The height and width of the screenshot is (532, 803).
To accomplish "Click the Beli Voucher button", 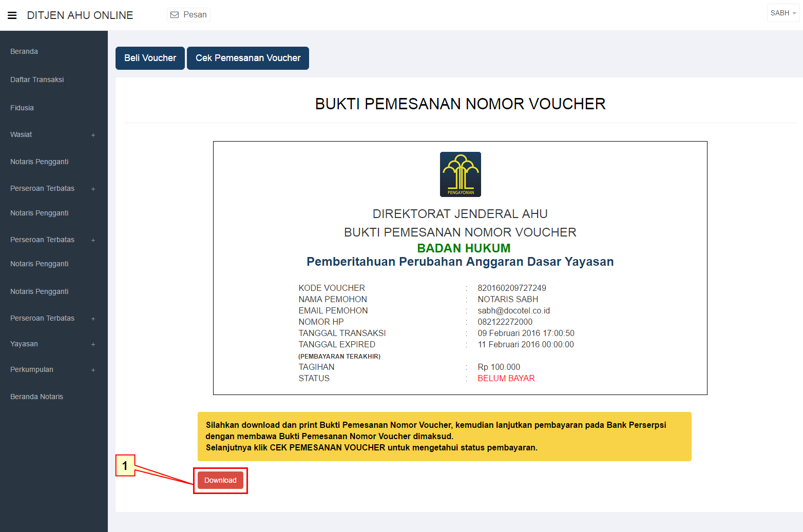I will click(150, 58).
